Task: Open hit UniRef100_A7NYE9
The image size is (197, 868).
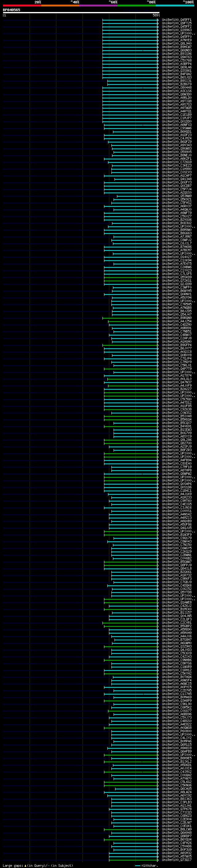Action: (x=177, y=40)
